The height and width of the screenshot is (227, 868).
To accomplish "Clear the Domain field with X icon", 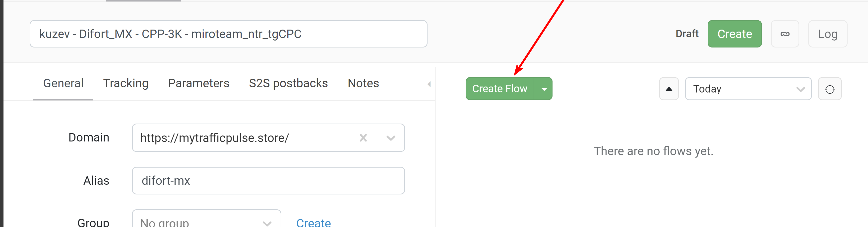I will point(363,137).
